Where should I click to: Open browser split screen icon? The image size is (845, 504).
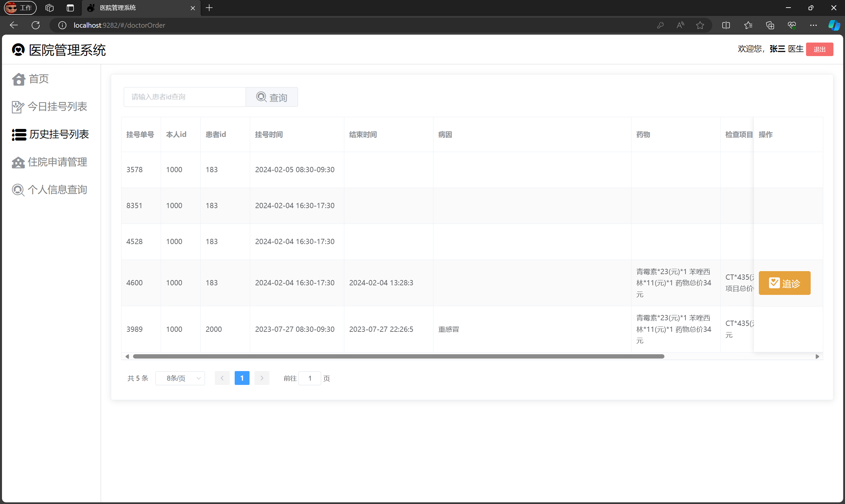coord(726,25)
